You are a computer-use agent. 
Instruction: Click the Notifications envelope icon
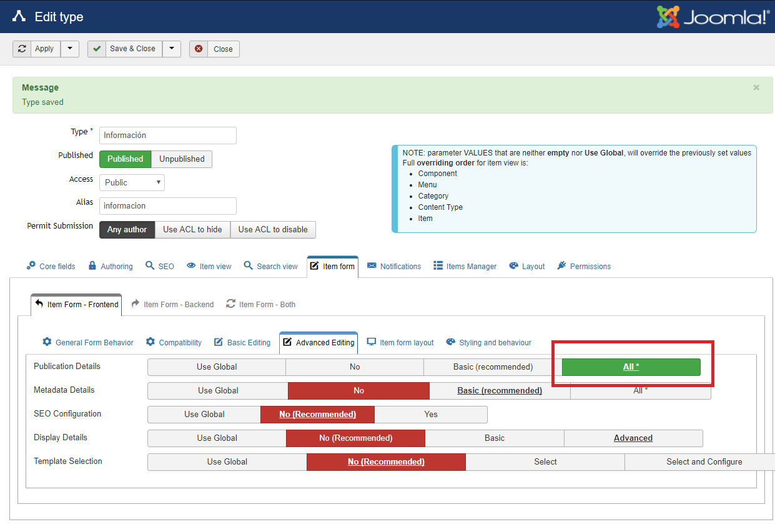point(372,265)
